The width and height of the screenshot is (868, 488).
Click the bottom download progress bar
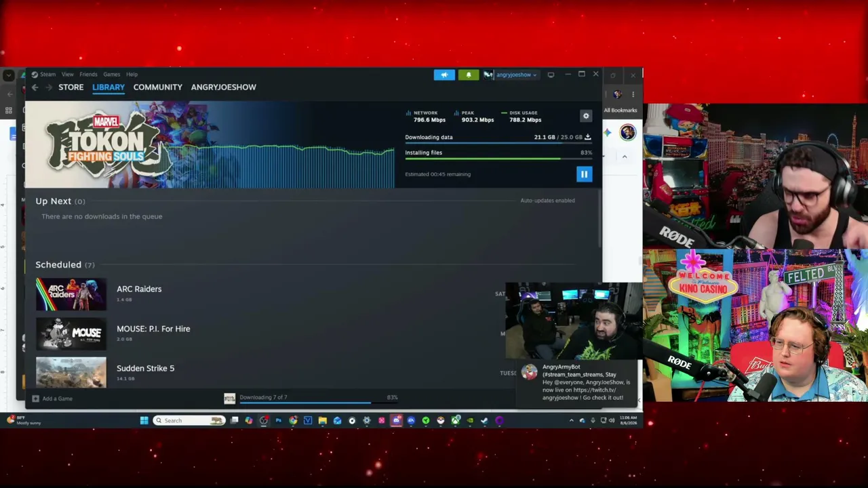coord(319,403)
